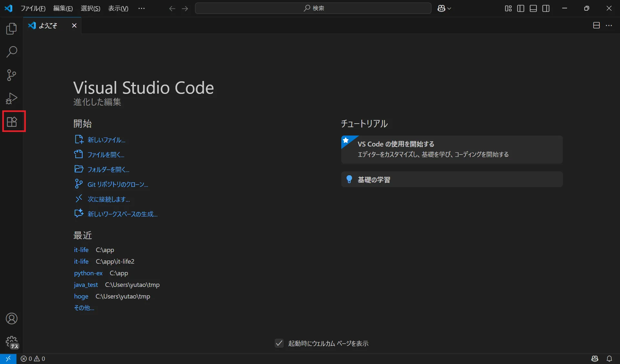This screenshot has width=620, height=364.
Task: Click the フォルダーを開く... link
Action: [108, 169]
